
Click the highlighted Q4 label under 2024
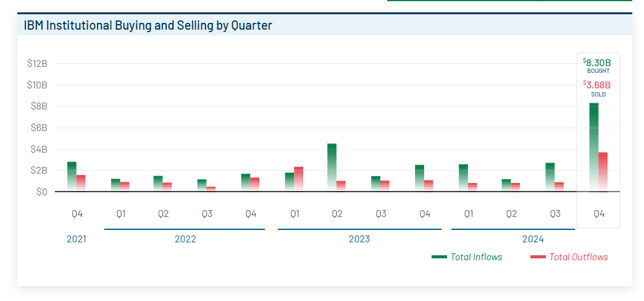point(599,214)
